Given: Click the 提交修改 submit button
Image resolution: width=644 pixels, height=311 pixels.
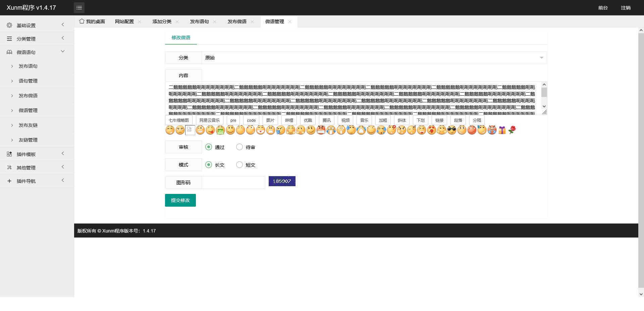Looking at the screenshot, I should [180, 200].
